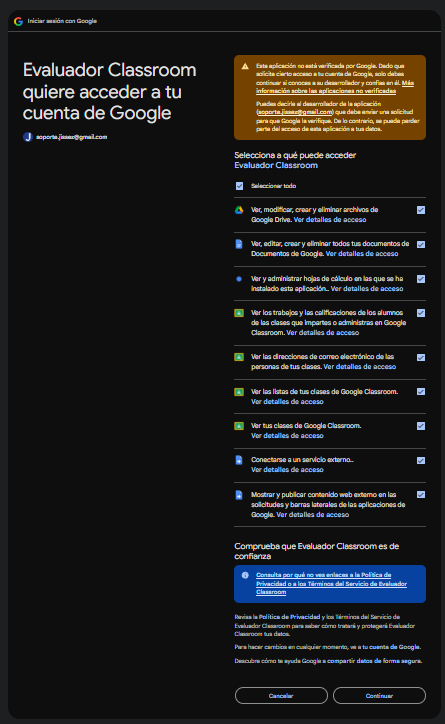
Task: Uncheck the 'Ver tus clases de Google Classroom' checkbox
Action: pos(421,426)
